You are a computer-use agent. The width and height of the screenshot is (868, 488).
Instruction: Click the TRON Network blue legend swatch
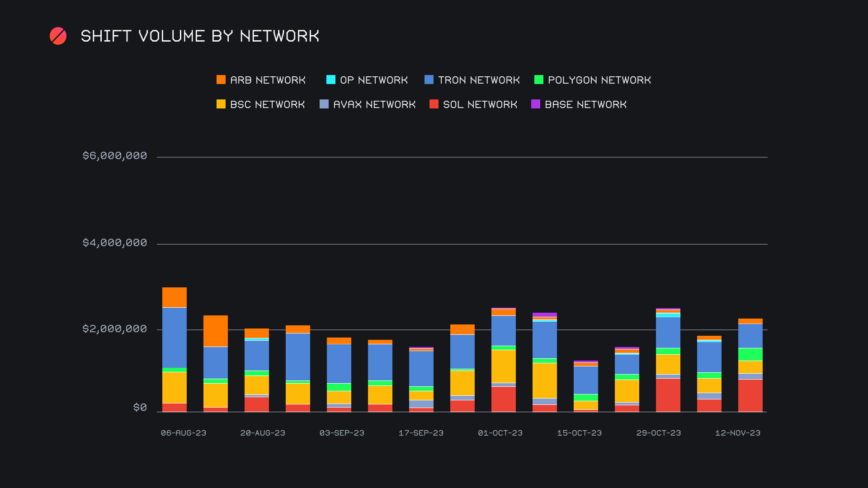(x=429, y=80)
